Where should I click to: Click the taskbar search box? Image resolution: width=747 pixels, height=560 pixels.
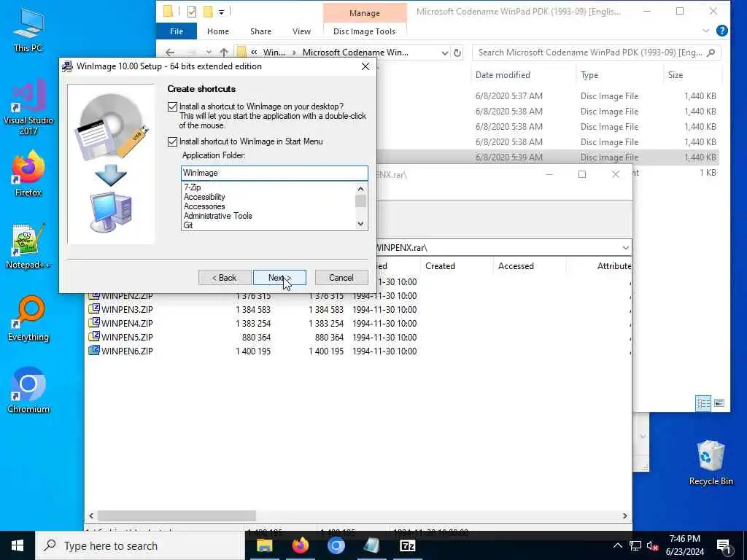coord(140,545)
